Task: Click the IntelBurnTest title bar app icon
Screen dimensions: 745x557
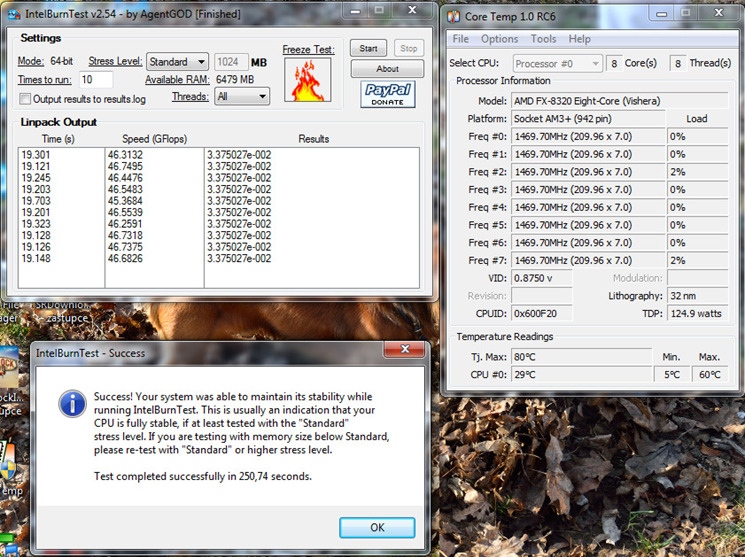Action: 14,14
